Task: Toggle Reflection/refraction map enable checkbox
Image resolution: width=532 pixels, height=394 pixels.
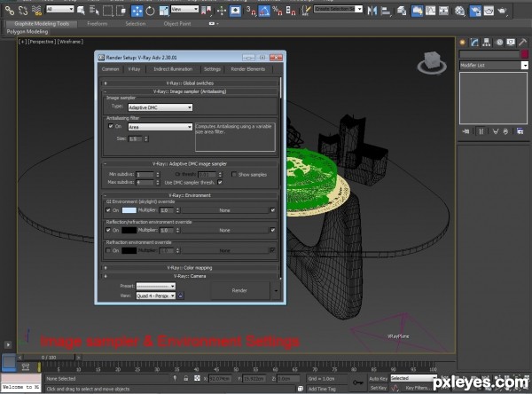Action: (x=273, y=230)
